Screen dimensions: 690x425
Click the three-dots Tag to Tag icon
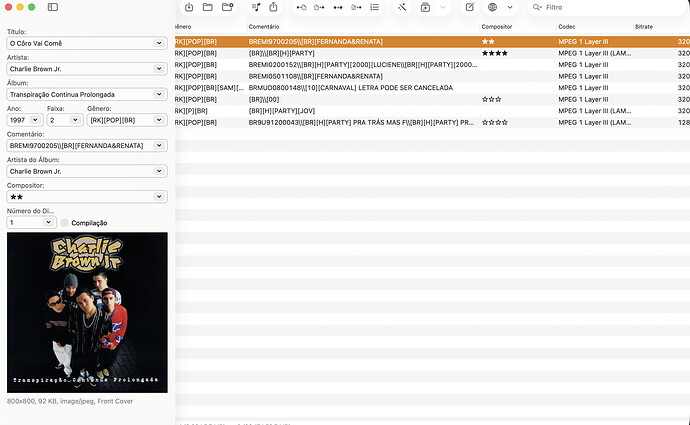[338, 7]
